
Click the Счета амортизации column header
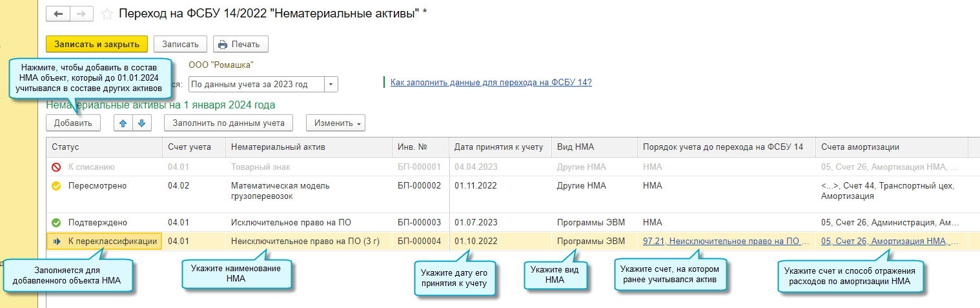(x=891, y=147)
